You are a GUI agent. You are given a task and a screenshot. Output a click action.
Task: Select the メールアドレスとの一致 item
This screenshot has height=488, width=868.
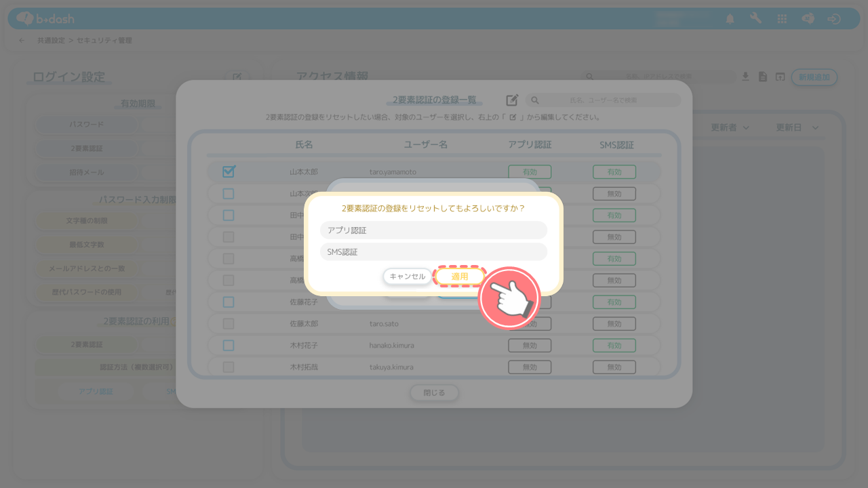tap(87, 268)
